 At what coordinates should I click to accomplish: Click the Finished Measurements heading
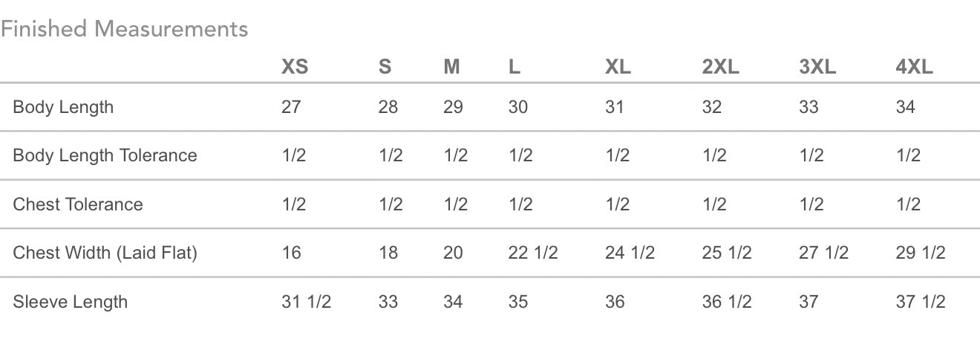tap(124, 29)
